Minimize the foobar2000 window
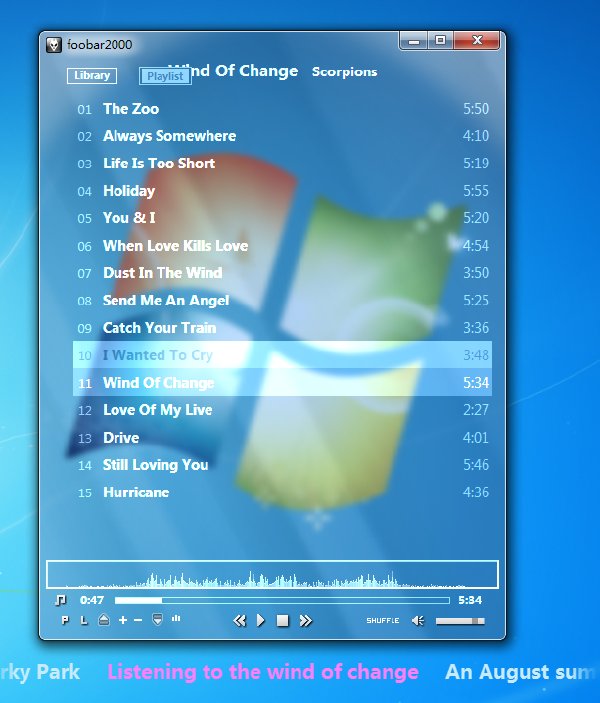Screen dimensions: 600x703 tap(414, 41)
